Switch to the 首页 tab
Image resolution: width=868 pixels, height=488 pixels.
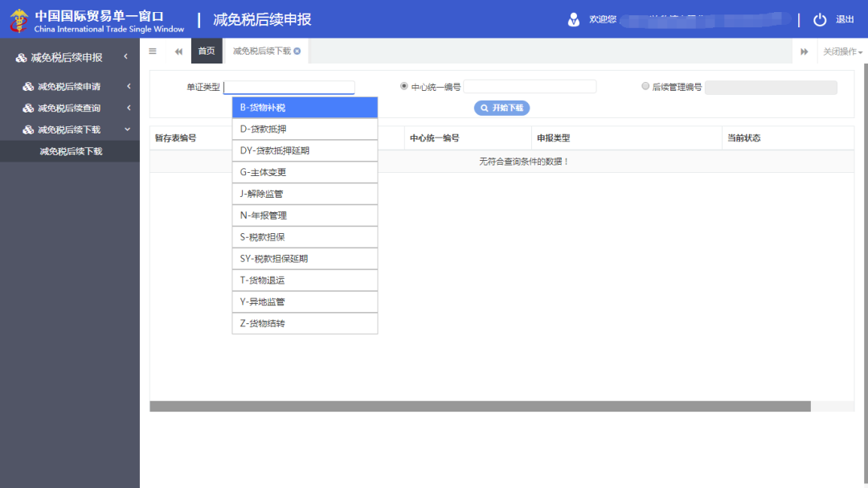point(206,50)
